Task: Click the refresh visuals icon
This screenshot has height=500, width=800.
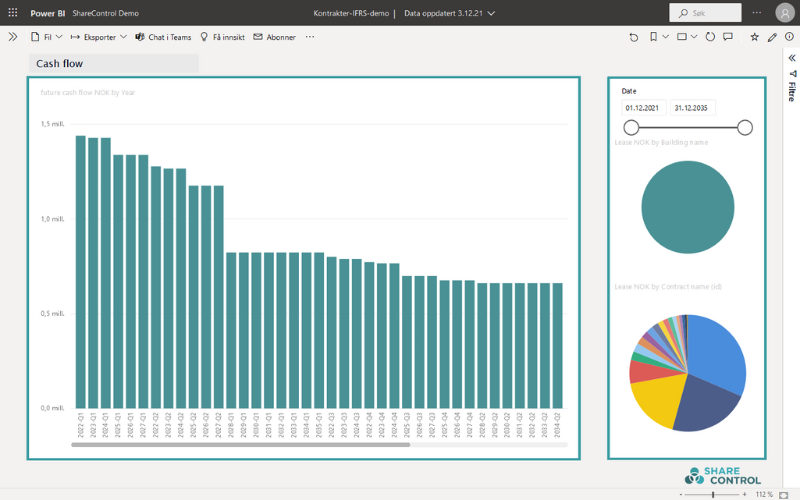Action: [710, 37]
